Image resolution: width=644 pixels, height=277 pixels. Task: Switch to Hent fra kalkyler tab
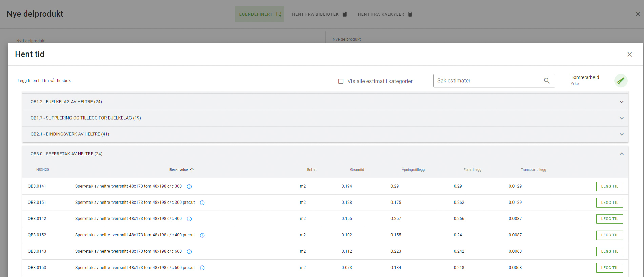pyautogui.click(x=385, y=14)
